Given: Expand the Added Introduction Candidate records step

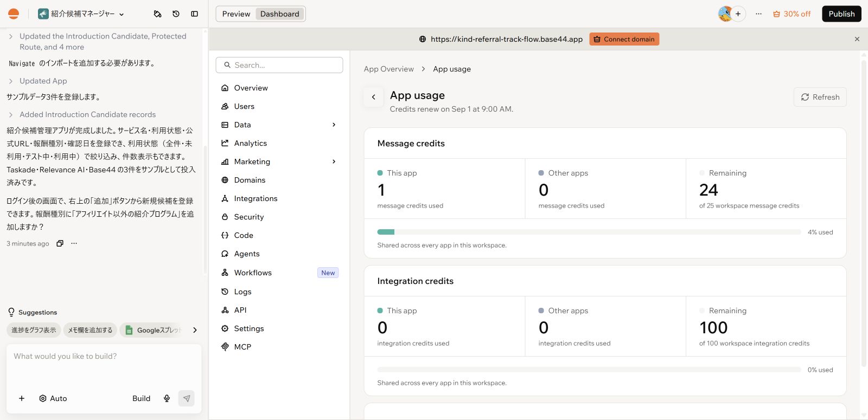Looking at the screenshot, I should pyautogui.click(x=81, y=114).
